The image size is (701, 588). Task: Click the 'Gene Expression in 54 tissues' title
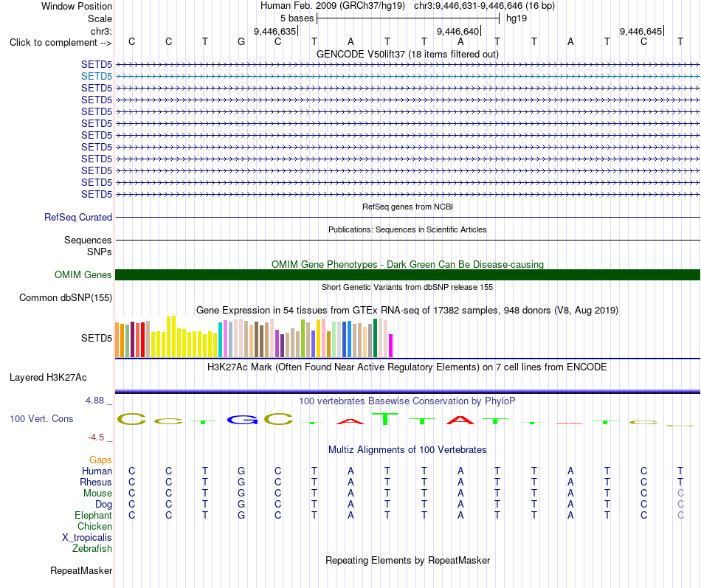[x=407, y=311]
